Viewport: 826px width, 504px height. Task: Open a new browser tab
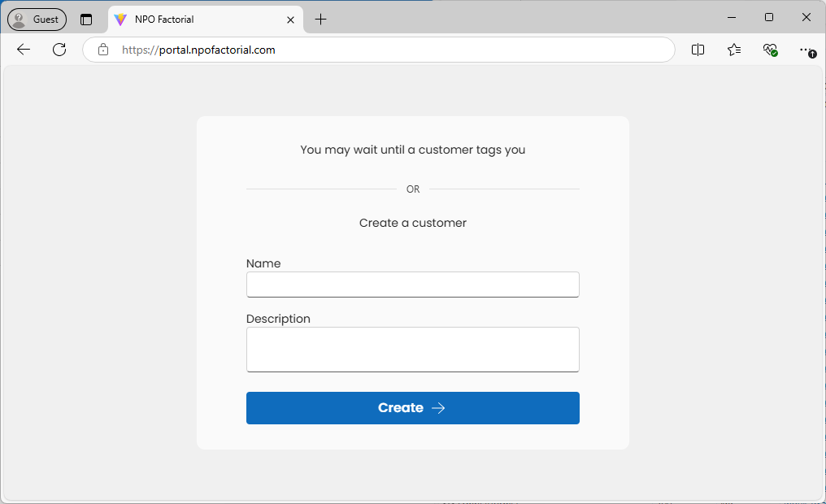320,20
